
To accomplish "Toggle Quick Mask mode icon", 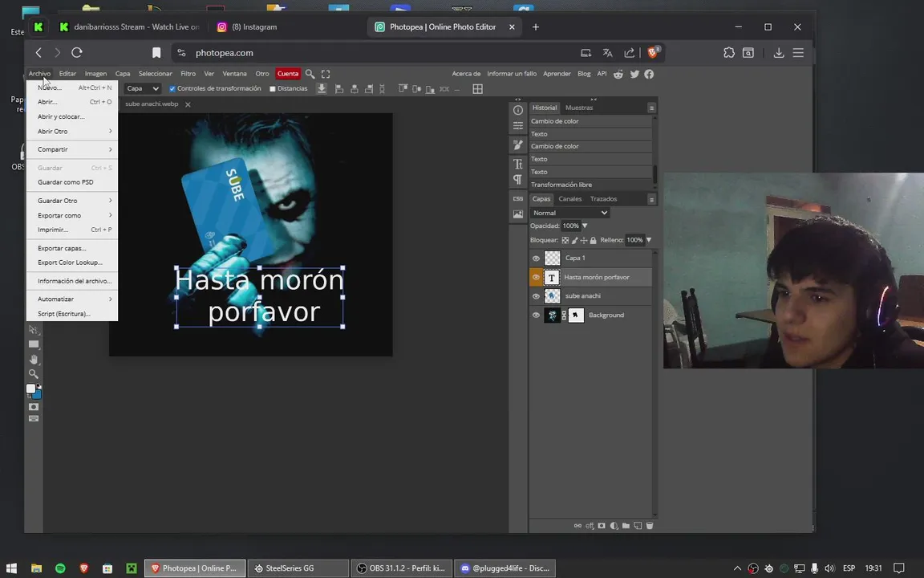I will (34, 407).
